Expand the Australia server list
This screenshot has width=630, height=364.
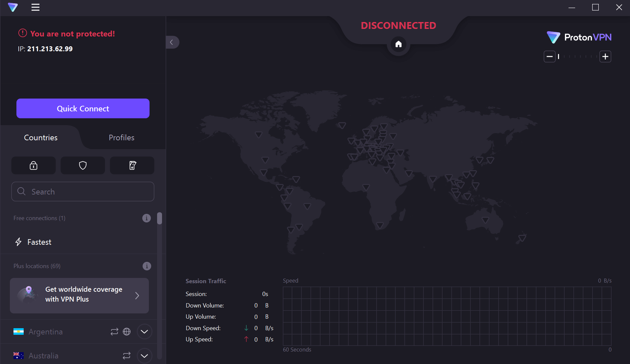[144, 356]
